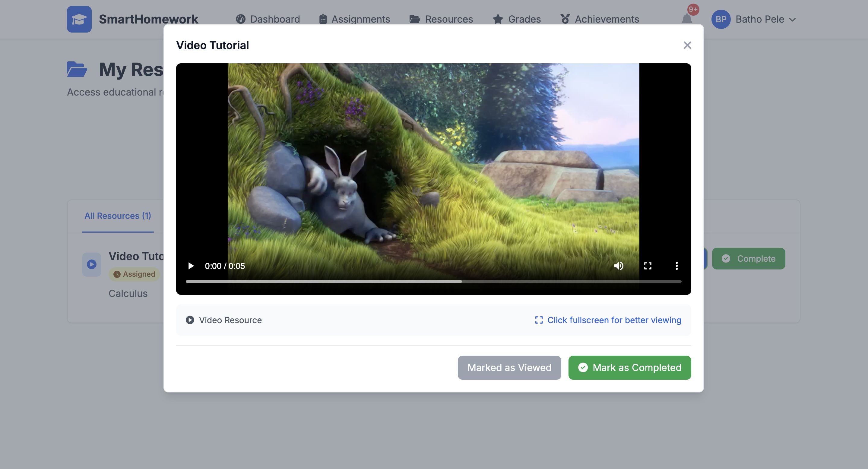Click Mark as Completed button
Viewport: 868px width, 469px height.
pyautogui.click(x=629, y=368)
